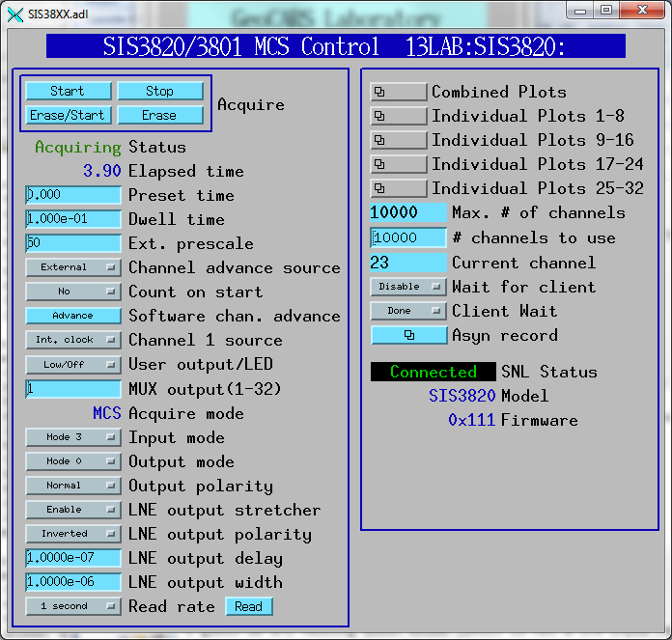Change the Read rate dropdown
The height and width of the screenshot is (640, 672).
72,606
